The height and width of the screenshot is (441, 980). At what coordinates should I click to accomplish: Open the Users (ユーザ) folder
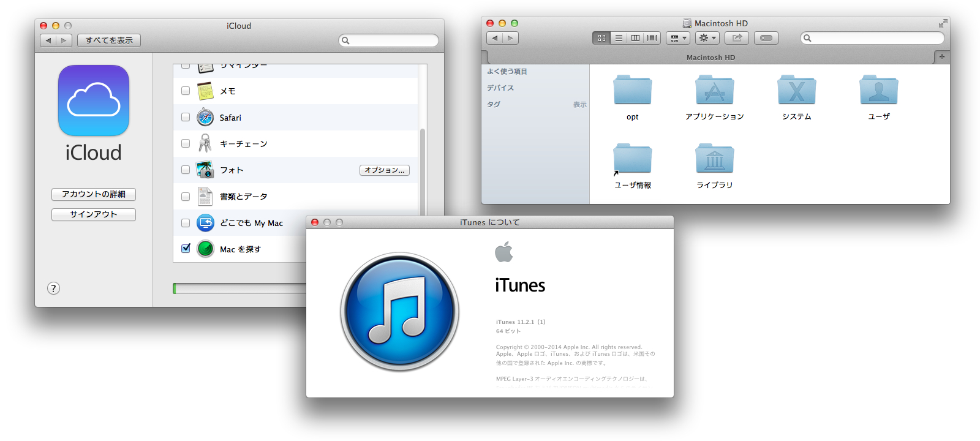pos(879,90)
